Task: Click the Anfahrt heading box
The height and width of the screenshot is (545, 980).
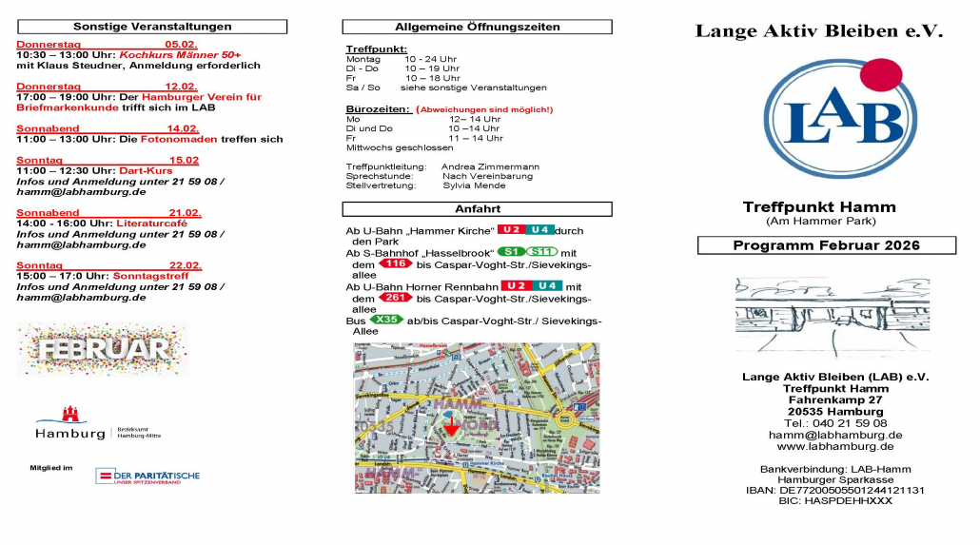Action: click(477, 208)
